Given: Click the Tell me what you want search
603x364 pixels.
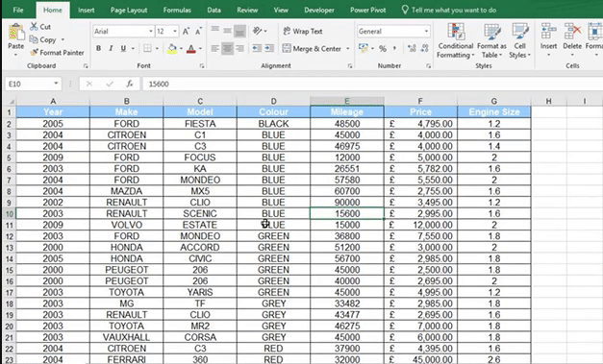Looking at the screenshot, I should (449, 10).
